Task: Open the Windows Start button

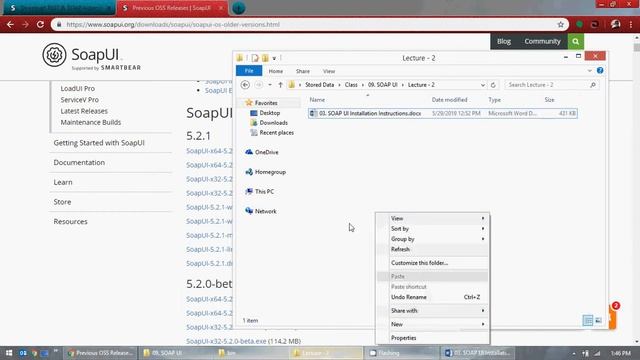Action: (9, 353)
